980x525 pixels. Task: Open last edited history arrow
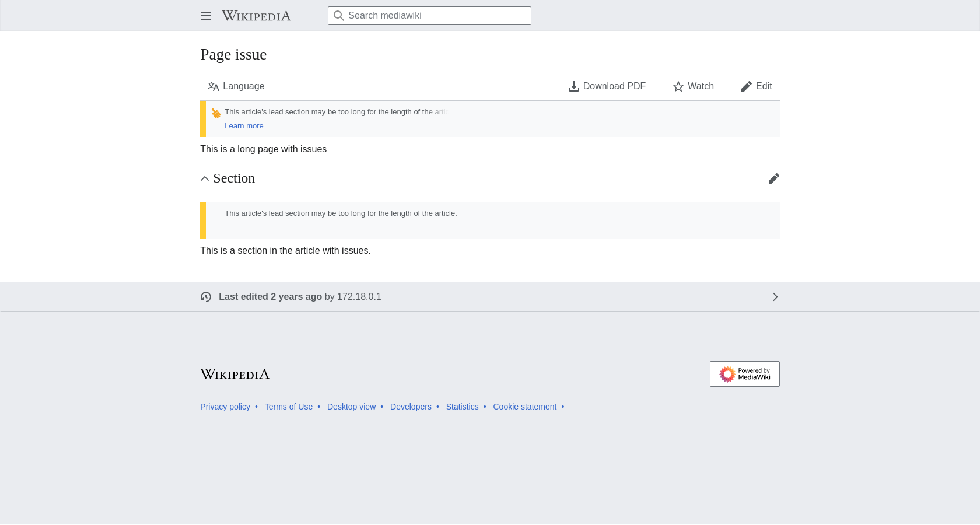click(x=775, y=297)
